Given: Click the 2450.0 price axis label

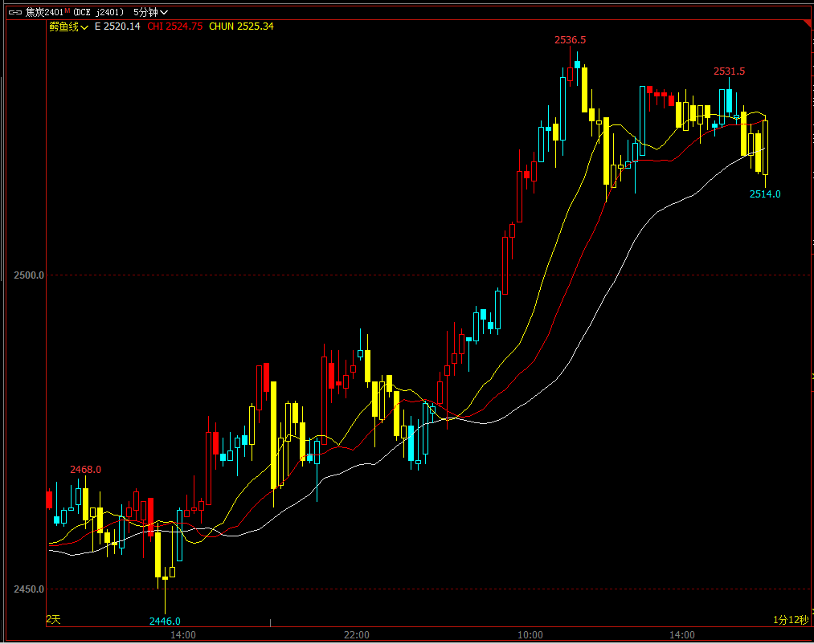Looking at the screenshot, I should pos(29,589).
